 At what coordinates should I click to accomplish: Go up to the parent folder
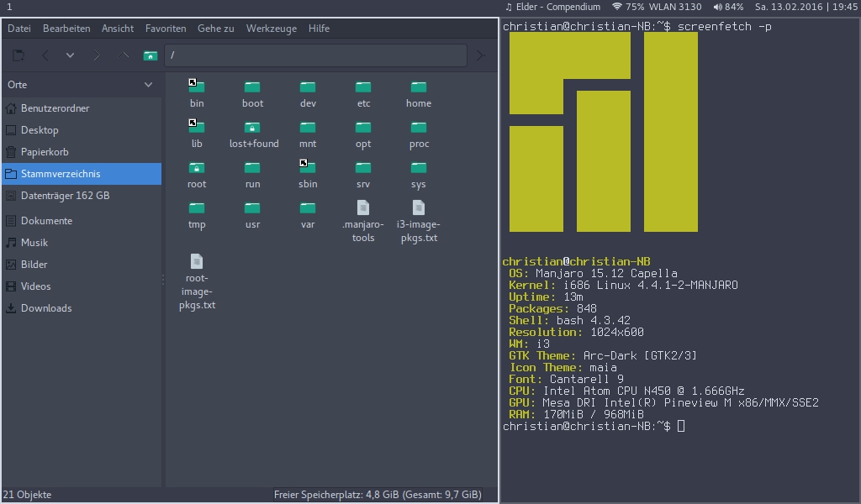point(124,55)
